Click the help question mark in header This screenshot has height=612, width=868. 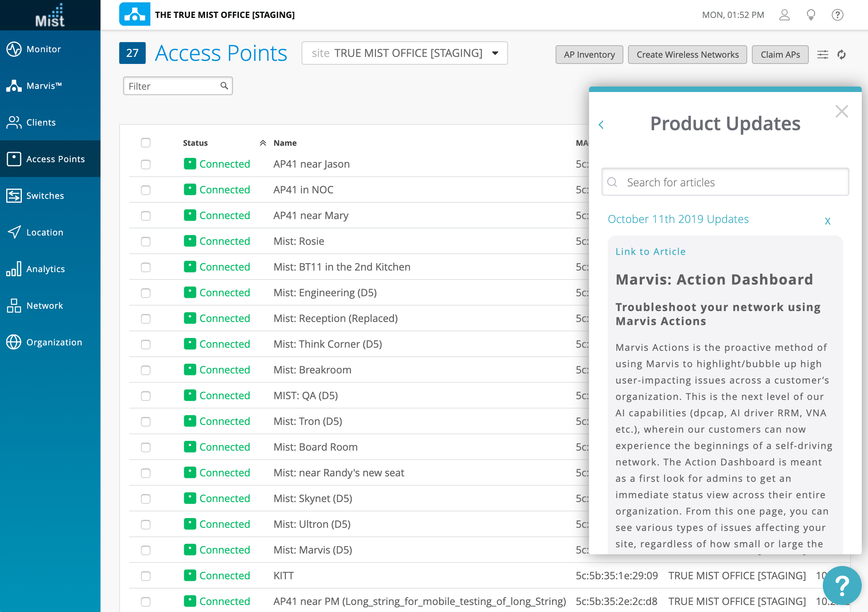pyautogui.click(x=837, y=15)
